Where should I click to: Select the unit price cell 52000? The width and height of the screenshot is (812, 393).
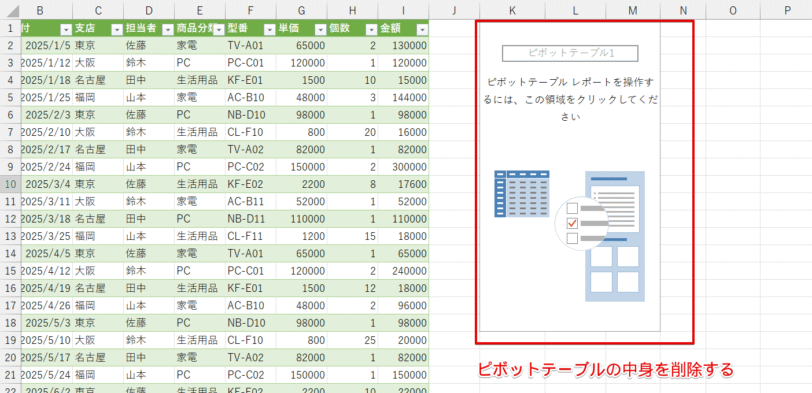point(301,201)
